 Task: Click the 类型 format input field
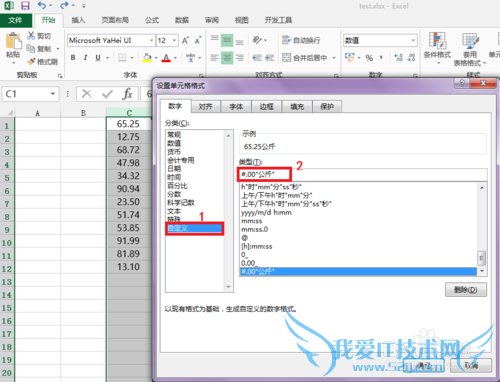(x=363, y=174)
